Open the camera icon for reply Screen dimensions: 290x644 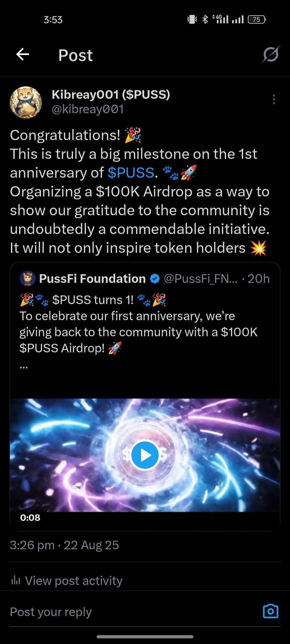pos(270,611)
